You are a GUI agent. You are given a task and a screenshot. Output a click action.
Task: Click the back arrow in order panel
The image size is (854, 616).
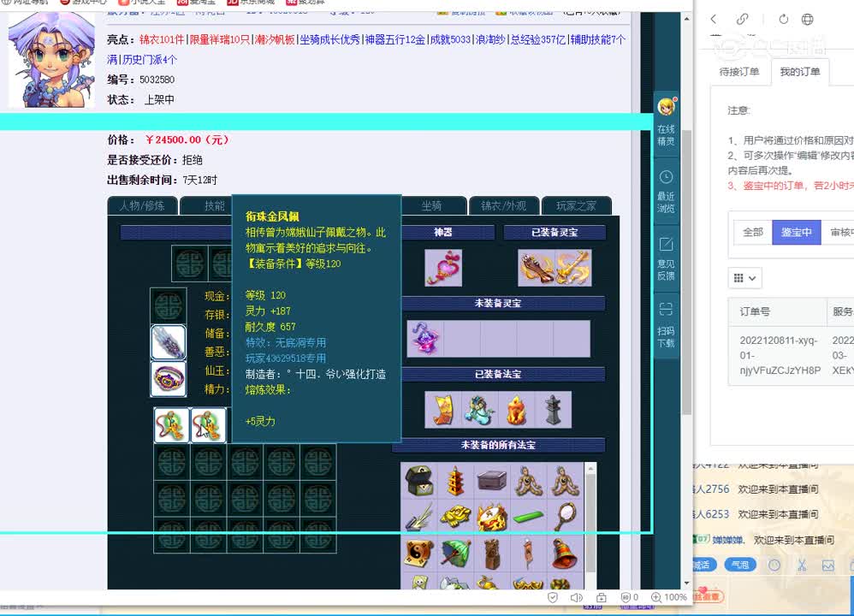click(714, 19)
